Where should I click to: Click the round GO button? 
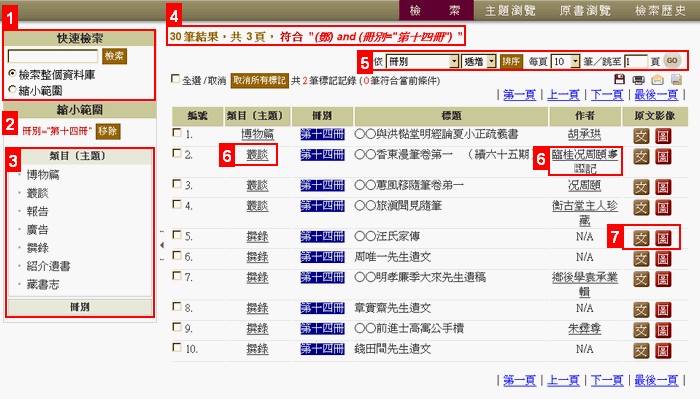click(x=672, y=61)
